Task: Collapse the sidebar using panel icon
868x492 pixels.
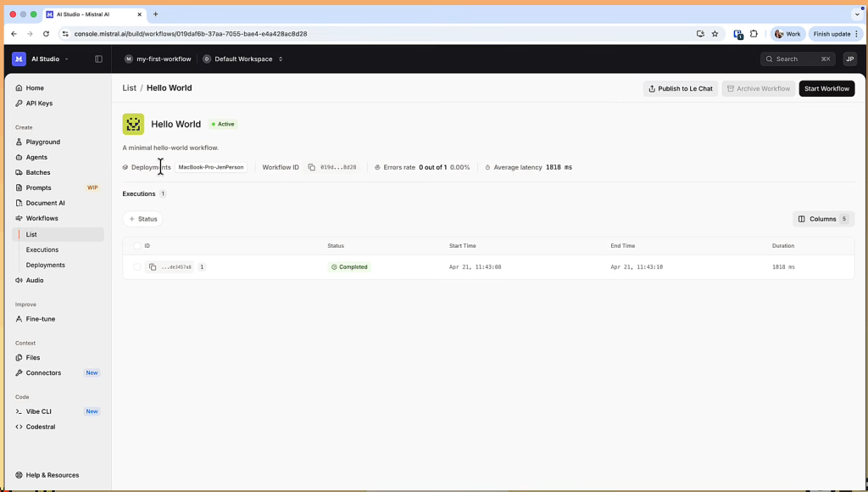Action: pyautogui.click(x=98, y=59)
